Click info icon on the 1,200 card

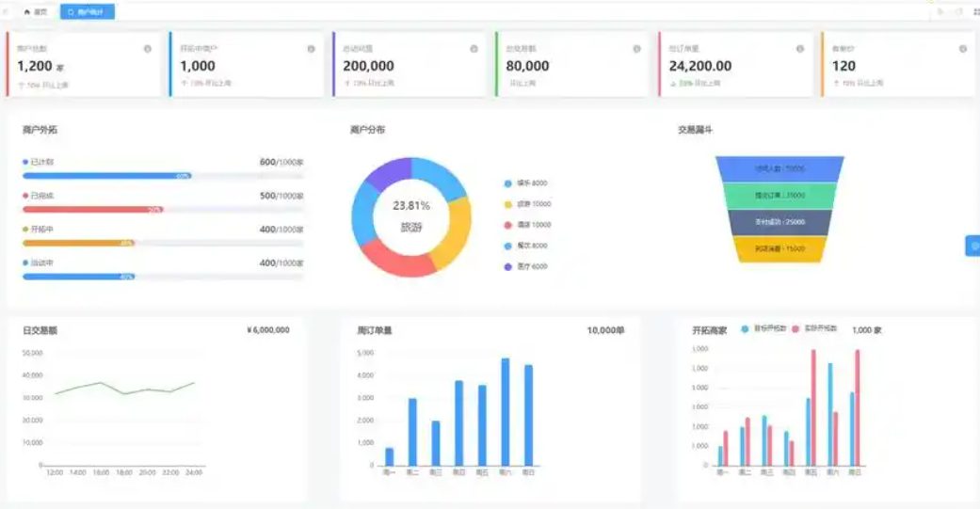point(148,49)
